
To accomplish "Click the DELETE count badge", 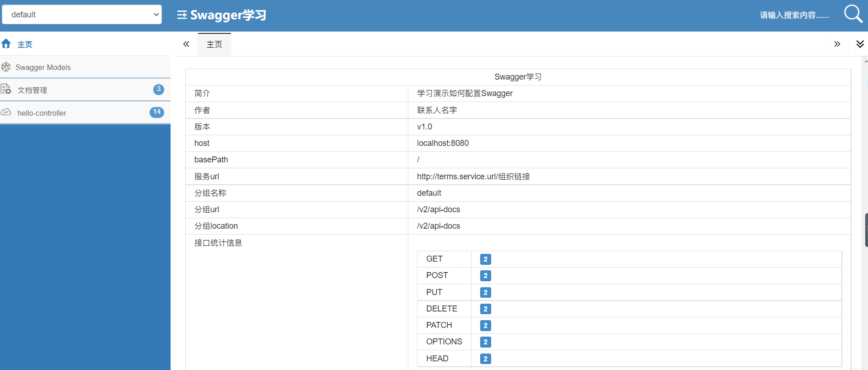I will click(485, 309).
